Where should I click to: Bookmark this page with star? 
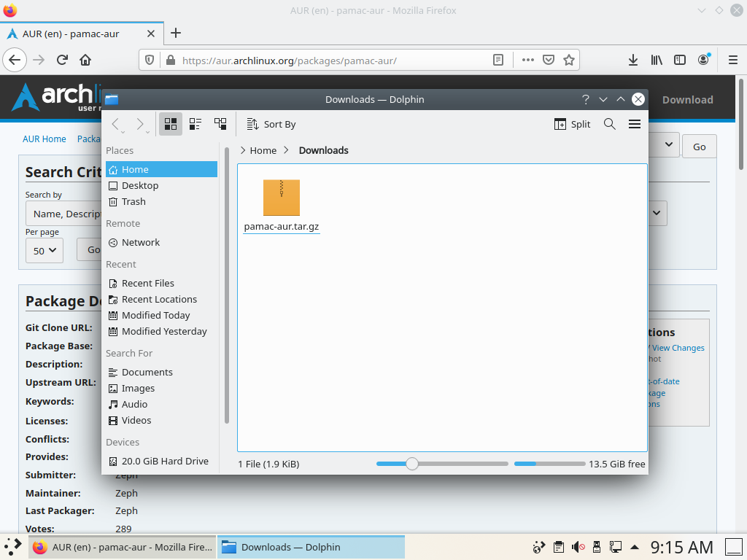point(569,60)
